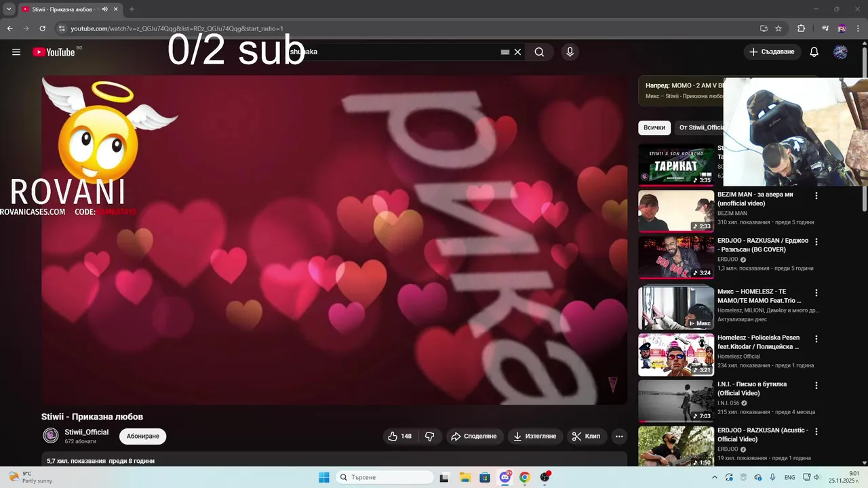Open Task View on the taskbar
The width and height of the screenshot is (868, 488).
(444, 477)
